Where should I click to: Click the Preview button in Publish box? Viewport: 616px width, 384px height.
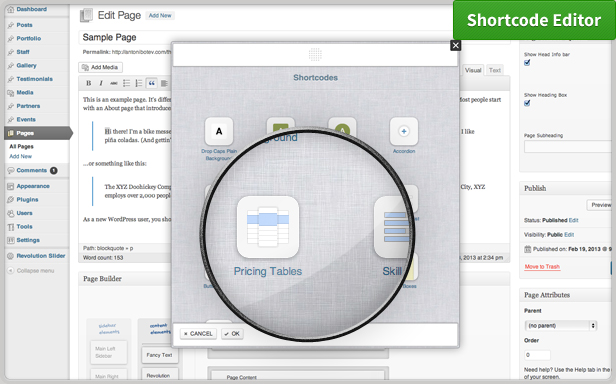599,205
